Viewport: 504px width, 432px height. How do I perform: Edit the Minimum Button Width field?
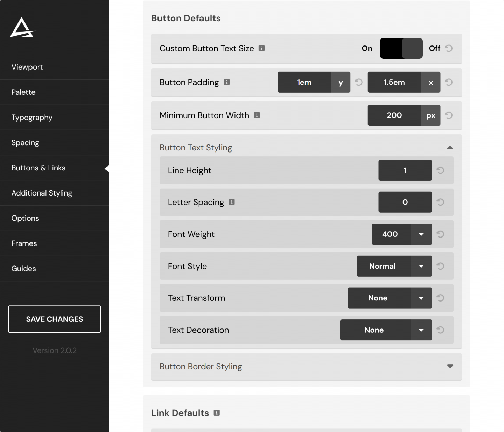pos(394,115)
